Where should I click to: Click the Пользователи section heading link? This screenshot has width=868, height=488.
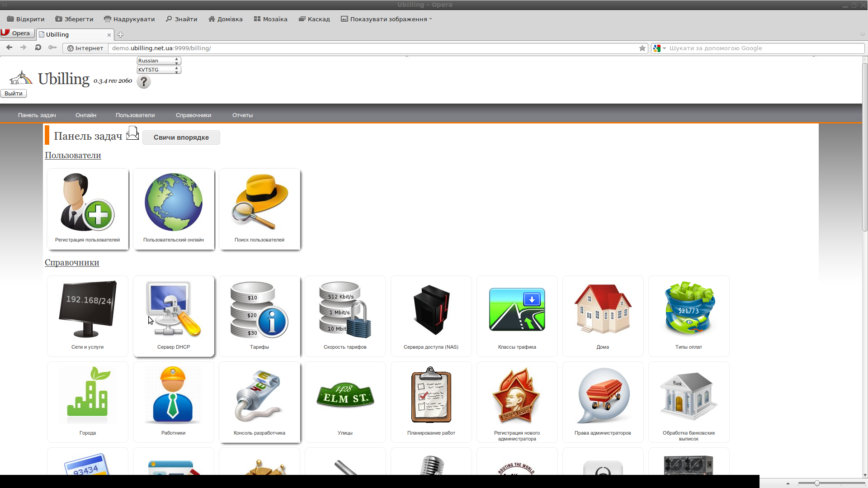click(73, 155)
